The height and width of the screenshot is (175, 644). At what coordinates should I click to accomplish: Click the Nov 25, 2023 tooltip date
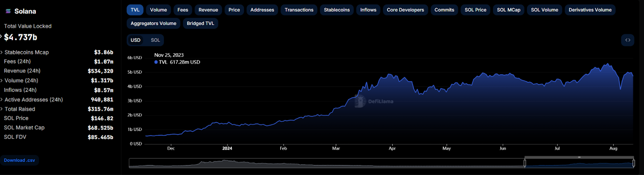tap(169, 55)
